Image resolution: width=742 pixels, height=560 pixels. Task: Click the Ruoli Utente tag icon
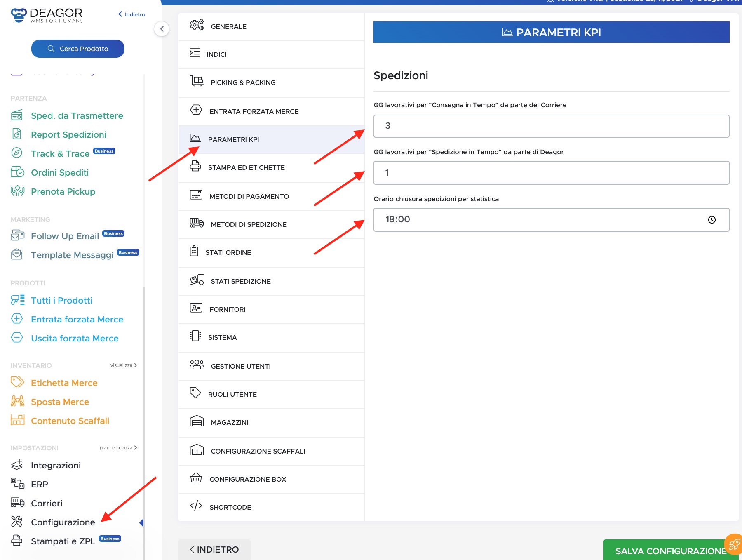[195, 393]
